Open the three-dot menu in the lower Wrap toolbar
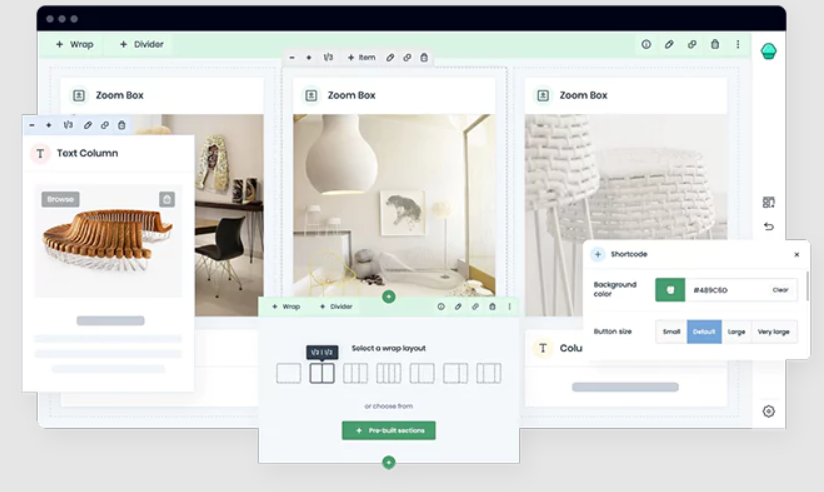This screenshot has height=492, width=824. 509,307
